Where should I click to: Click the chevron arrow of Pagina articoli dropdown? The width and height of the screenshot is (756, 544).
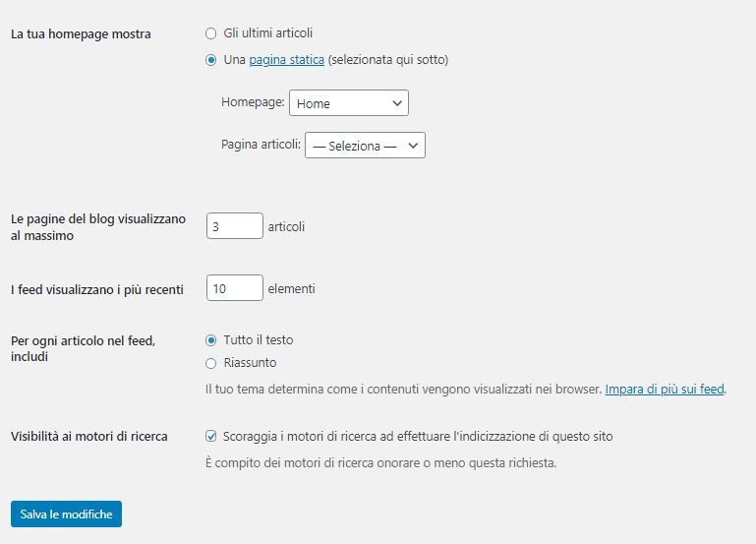(x=413, y=146)
